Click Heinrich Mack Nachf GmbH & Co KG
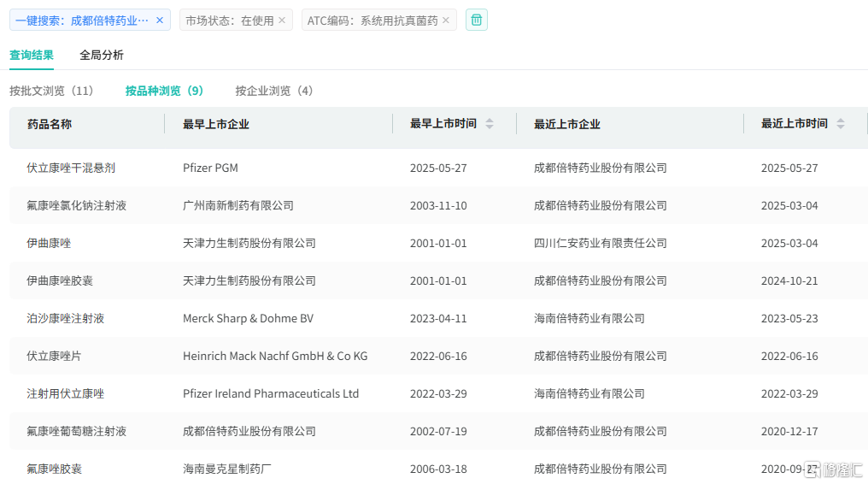This screenshot has height=484, width=868. 275,356
